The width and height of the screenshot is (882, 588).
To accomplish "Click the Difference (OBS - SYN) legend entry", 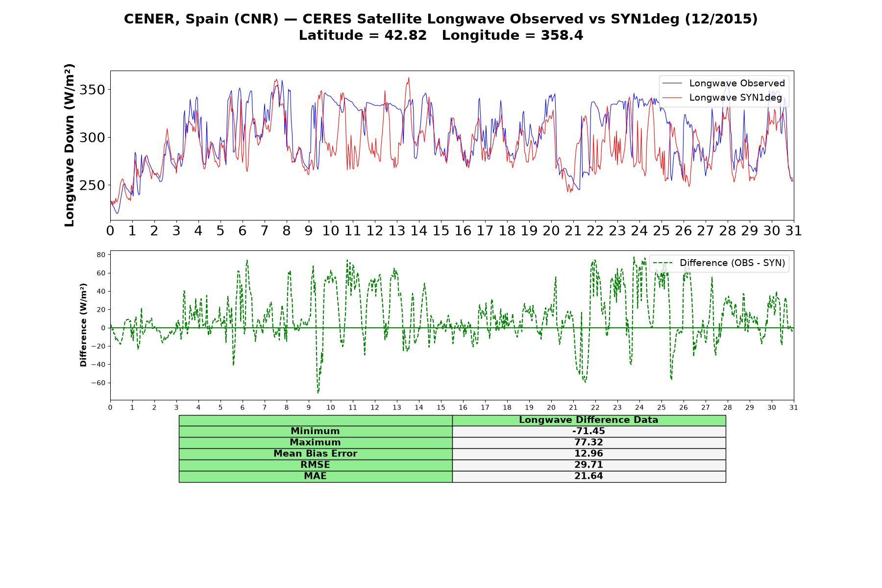I will tap(719, 263).
